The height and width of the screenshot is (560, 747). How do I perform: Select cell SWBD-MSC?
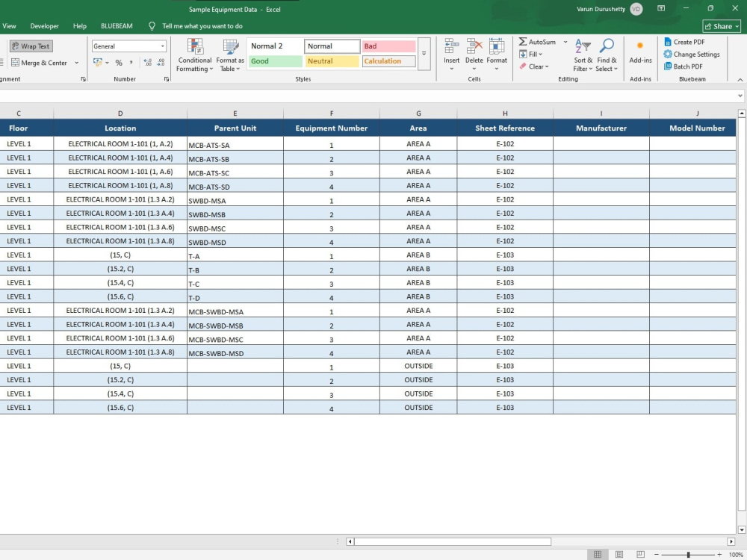[x=235, y=227]
